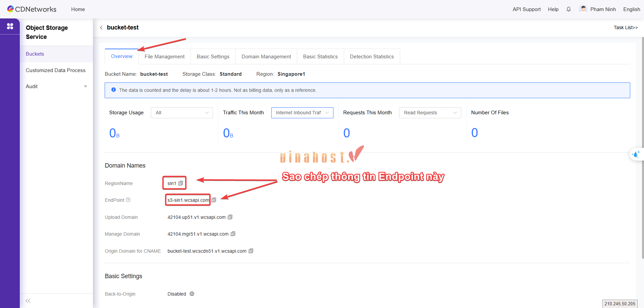Open the floating assistant widget
The image size is (644, 308).
636,155
